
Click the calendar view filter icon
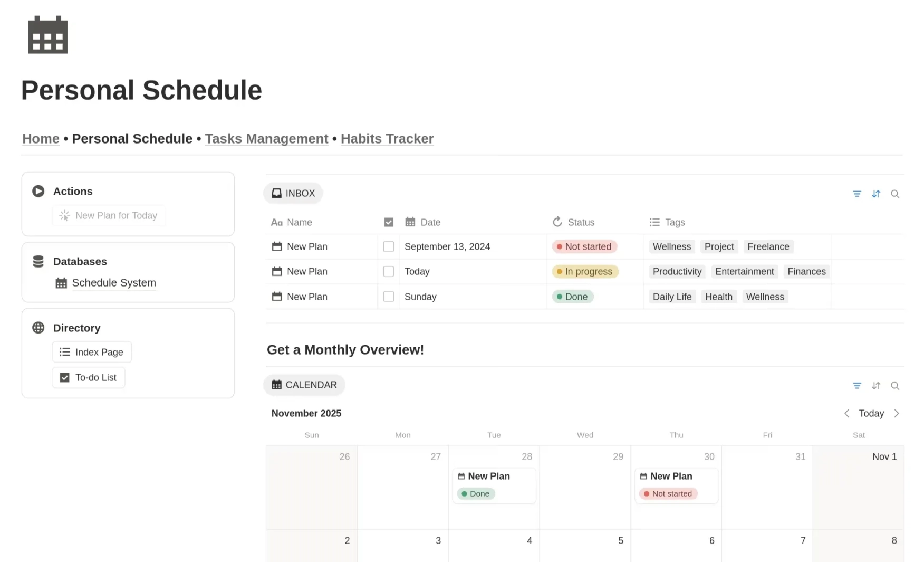(x=857, y=386)
